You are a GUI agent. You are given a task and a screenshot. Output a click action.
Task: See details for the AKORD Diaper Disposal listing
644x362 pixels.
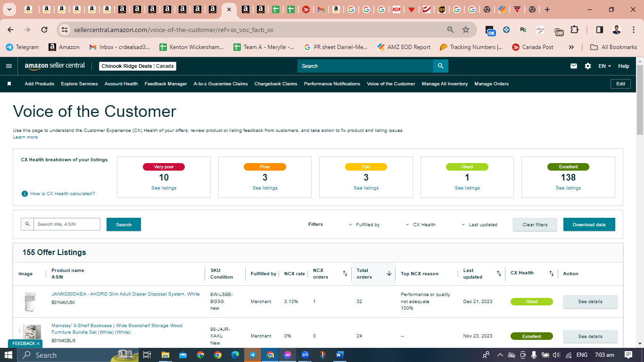coord(590,302)
